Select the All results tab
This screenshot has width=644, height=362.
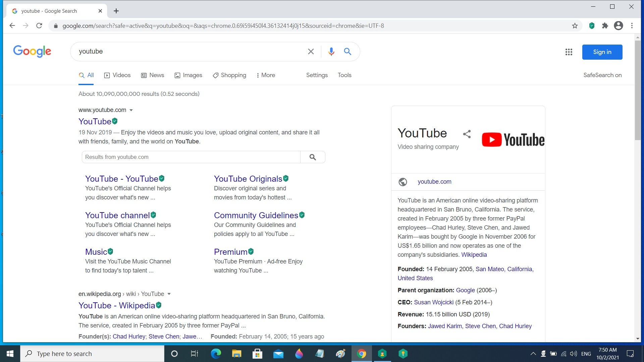tap(86, 75)
